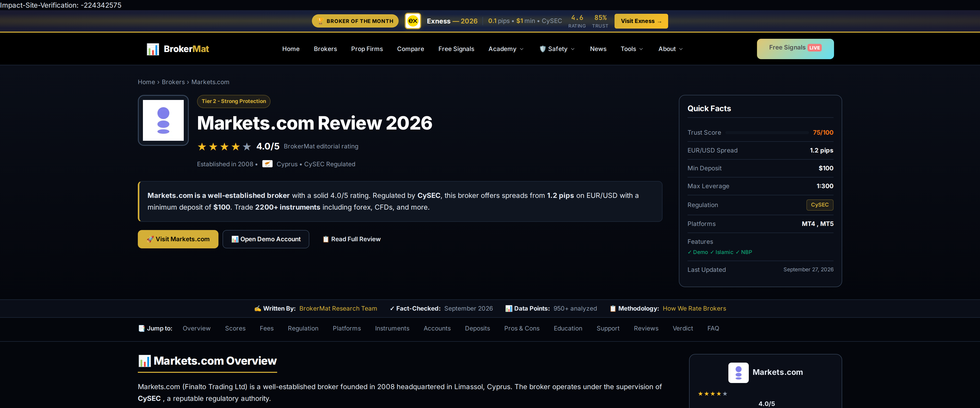Expand the Tools dropdown menu
Viewport: 980px width, 408px height.
[632, 49]
